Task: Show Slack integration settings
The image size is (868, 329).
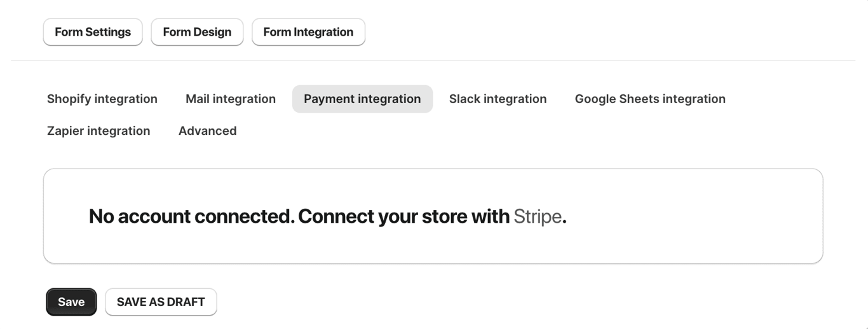Action: (498, 99)
